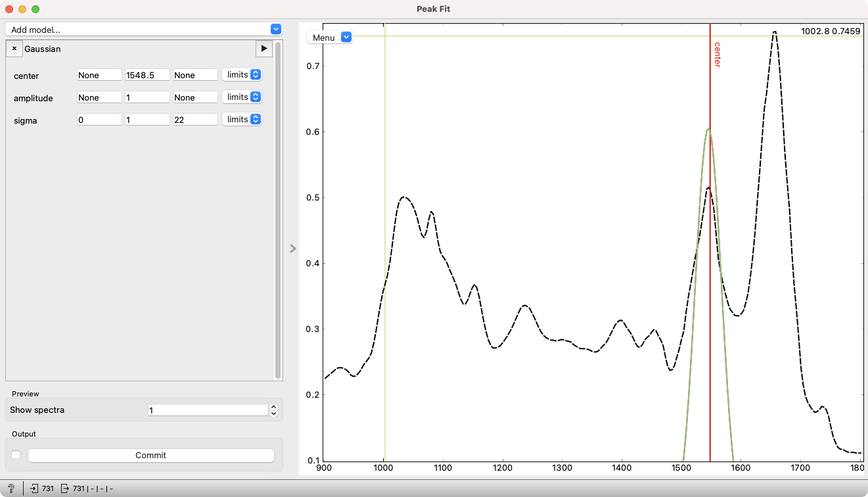The image size is (868, 497).
Task: Select the Gaussian model header
Action: [x=42, y=49]
